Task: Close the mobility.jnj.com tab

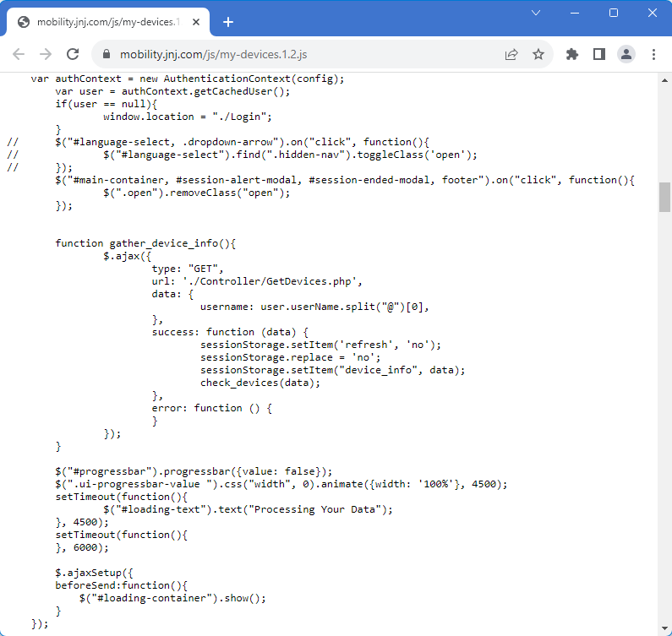Action: [x=196, y=22]
